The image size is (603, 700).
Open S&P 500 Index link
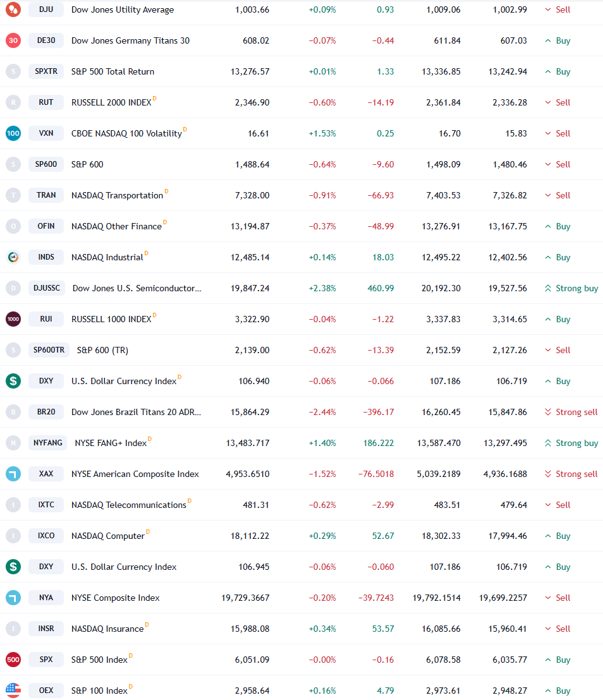(99, 660)
